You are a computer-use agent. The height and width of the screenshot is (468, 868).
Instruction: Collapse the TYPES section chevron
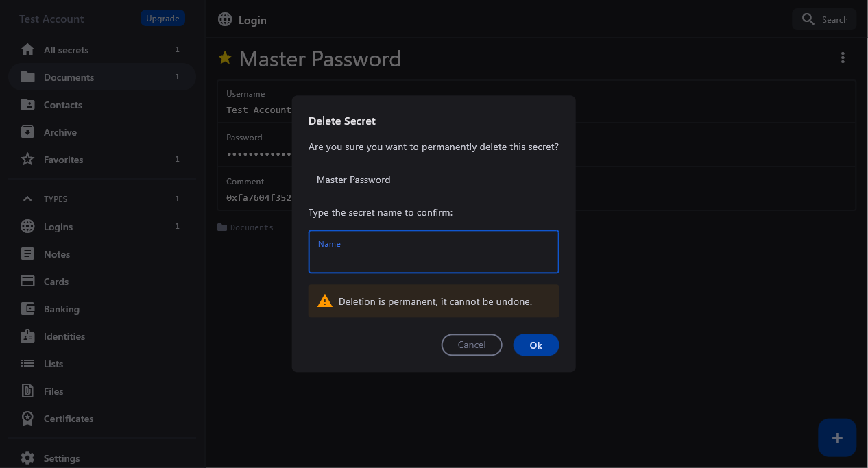coord(27,199)
